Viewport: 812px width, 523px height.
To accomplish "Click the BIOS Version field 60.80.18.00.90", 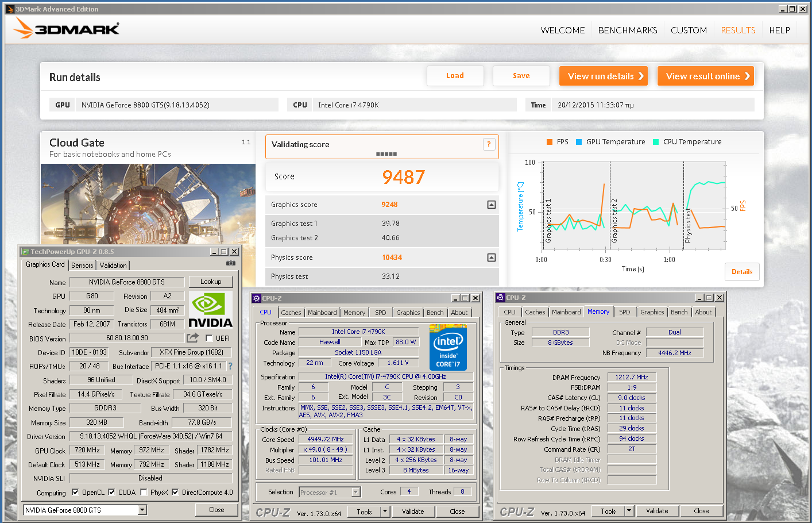I will click(127, 339).
